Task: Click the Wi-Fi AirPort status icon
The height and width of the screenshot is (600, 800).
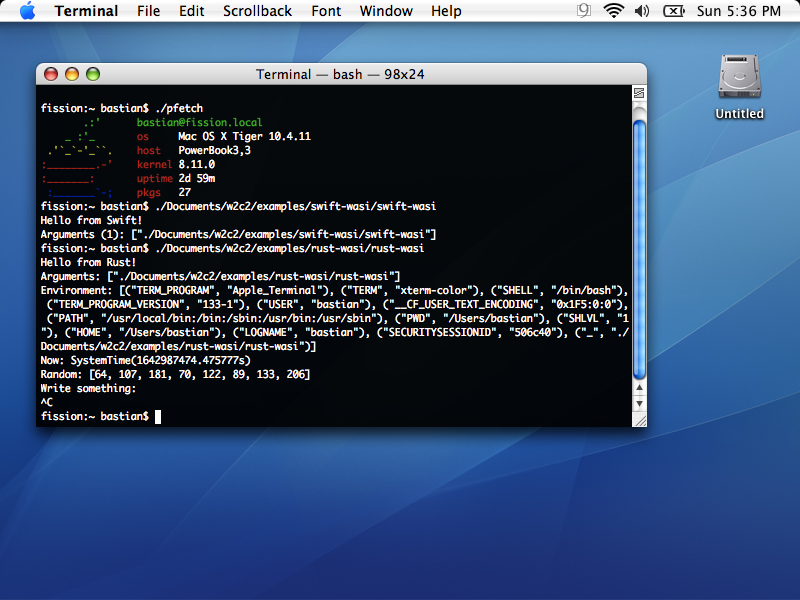Action: tap(613, 11)
